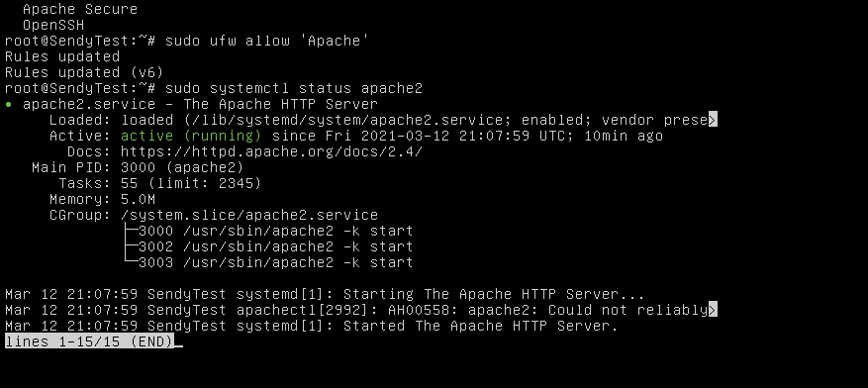The height and width of the screenshot is (388, 868).
Task: Click the 'Rules updated (v6)' output line
Action: click(84, 72)
